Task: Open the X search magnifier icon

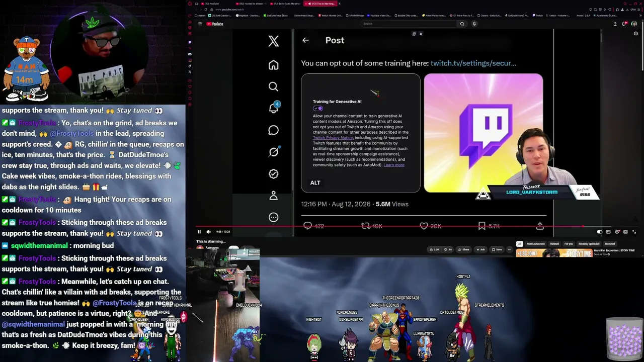Action: point(273,86)
